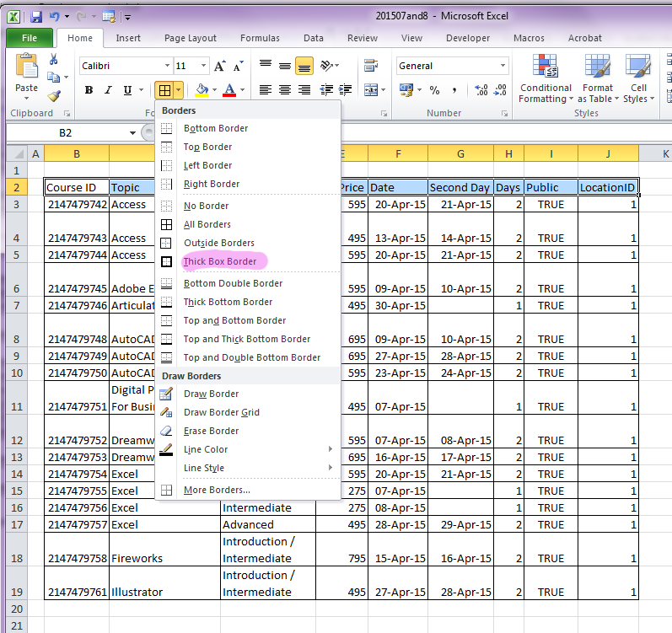Select row 7 header
The width and height of the screenshot is (672, 633).
(16, 306)
